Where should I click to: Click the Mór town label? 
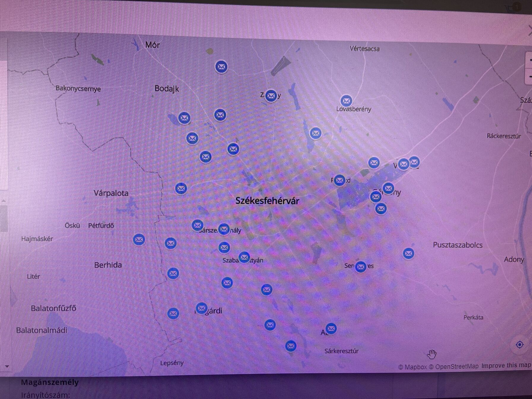153,45
